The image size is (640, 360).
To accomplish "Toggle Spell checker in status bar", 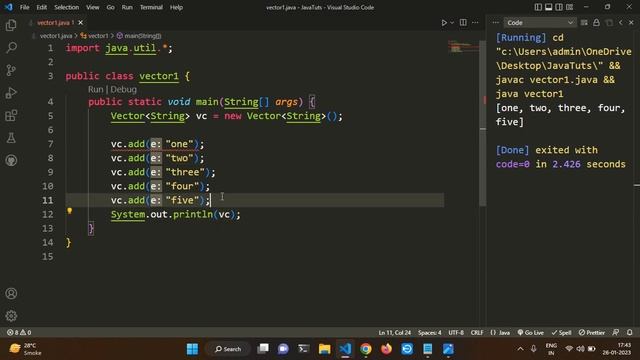I will (561, 333).
